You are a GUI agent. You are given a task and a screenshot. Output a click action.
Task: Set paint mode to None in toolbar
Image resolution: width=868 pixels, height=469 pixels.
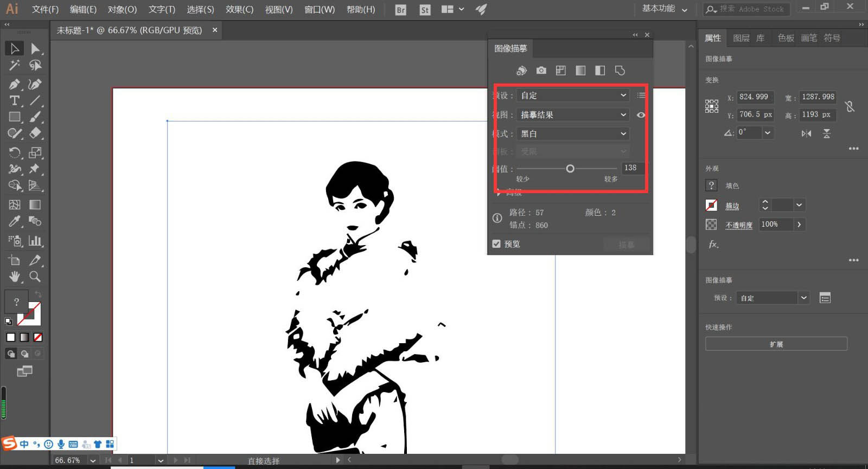coord(38,337)
